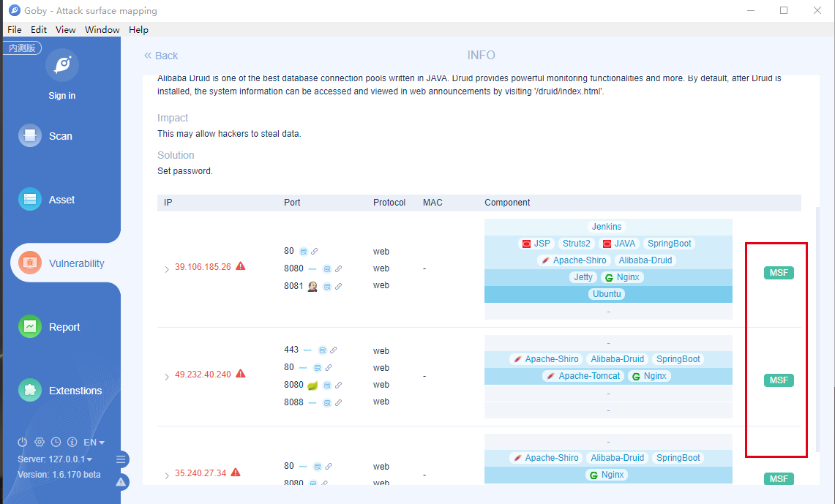Click MSF button for 35.240.27.34
This screenshot has height=504, width=835.
[779, 478]
